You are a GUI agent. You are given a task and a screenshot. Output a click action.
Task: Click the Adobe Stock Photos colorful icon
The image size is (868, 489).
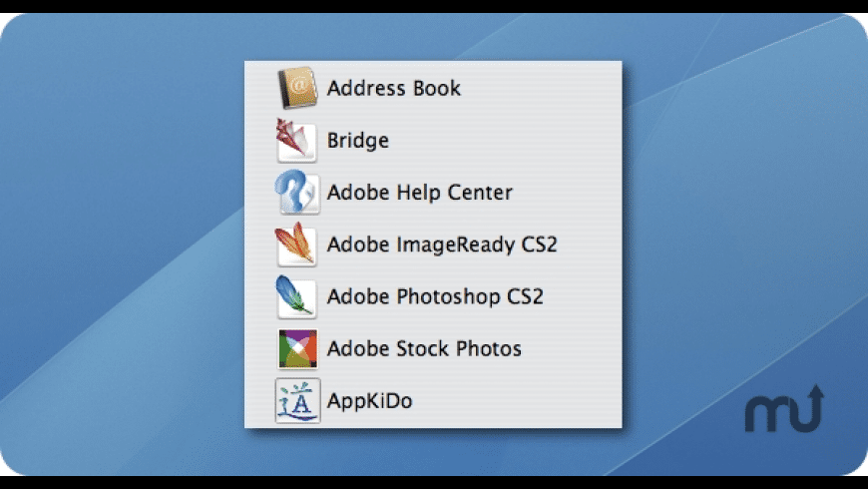pos(298,349)
